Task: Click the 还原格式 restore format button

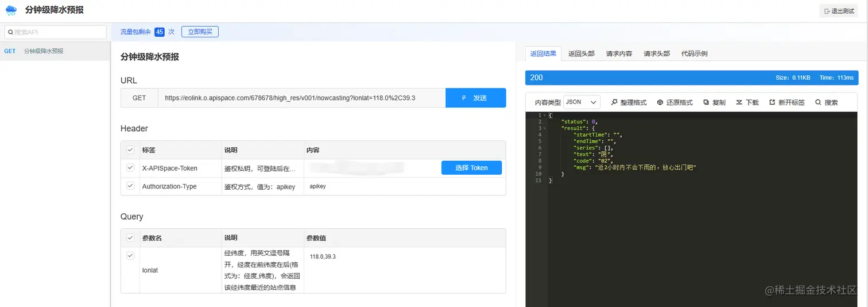Action: point(675,102)
